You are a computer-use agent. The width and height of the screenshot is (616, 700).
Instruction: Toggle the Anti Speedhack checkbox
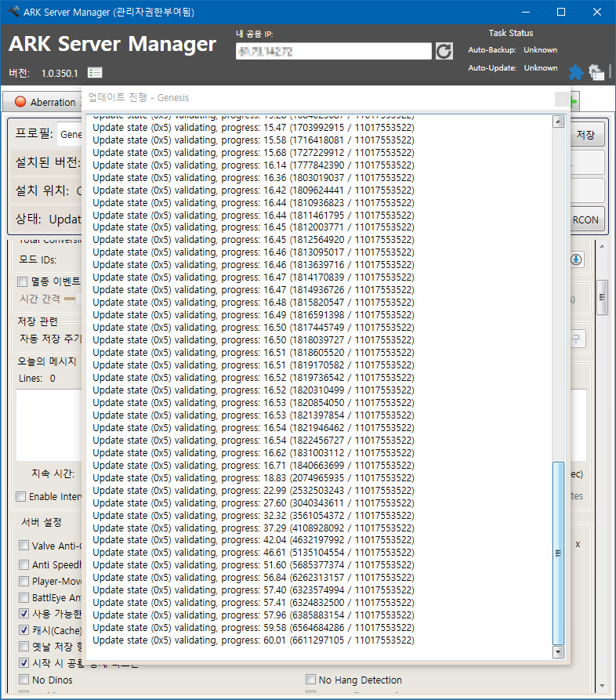(x=24, y=564)
